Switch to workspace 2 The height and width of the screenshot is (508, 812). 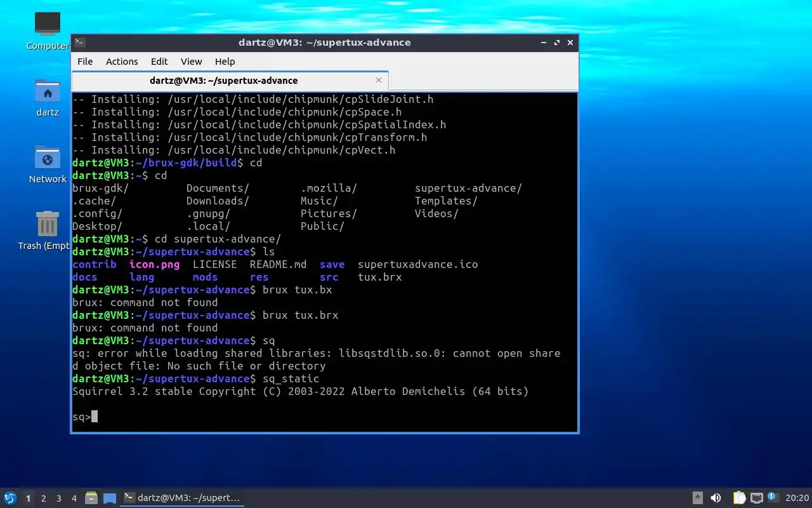pos(43,498)
